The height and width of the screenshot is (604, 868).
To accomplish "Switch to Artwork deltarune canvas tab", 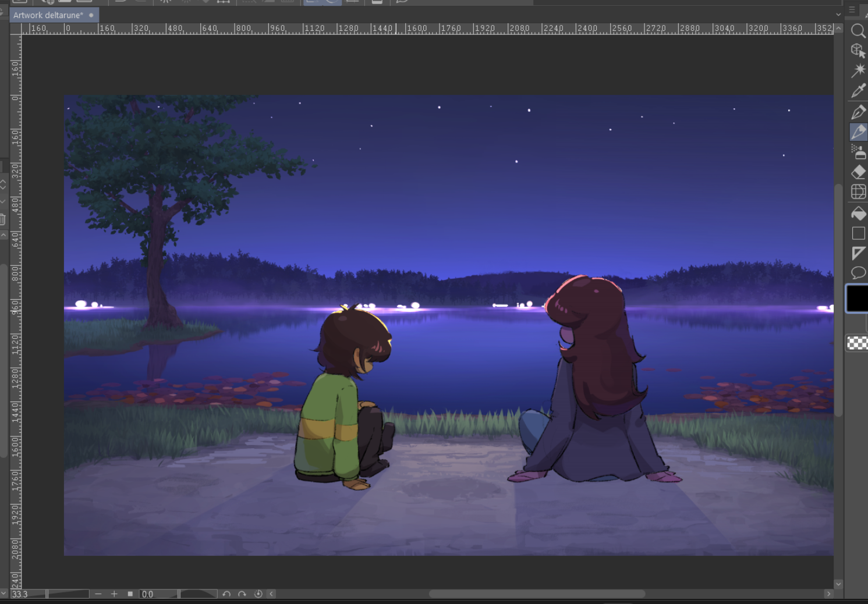I will 48,15.
